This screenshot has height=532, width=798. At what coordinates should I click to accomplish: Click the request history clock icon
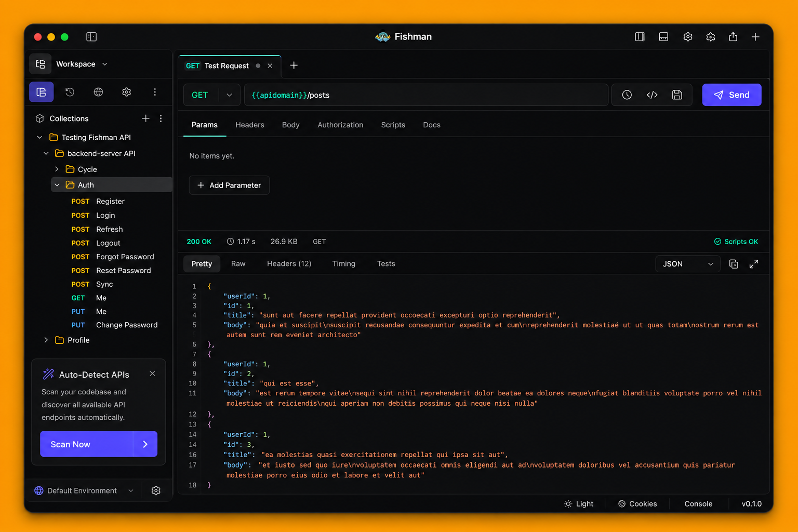[x=627, y=95]
